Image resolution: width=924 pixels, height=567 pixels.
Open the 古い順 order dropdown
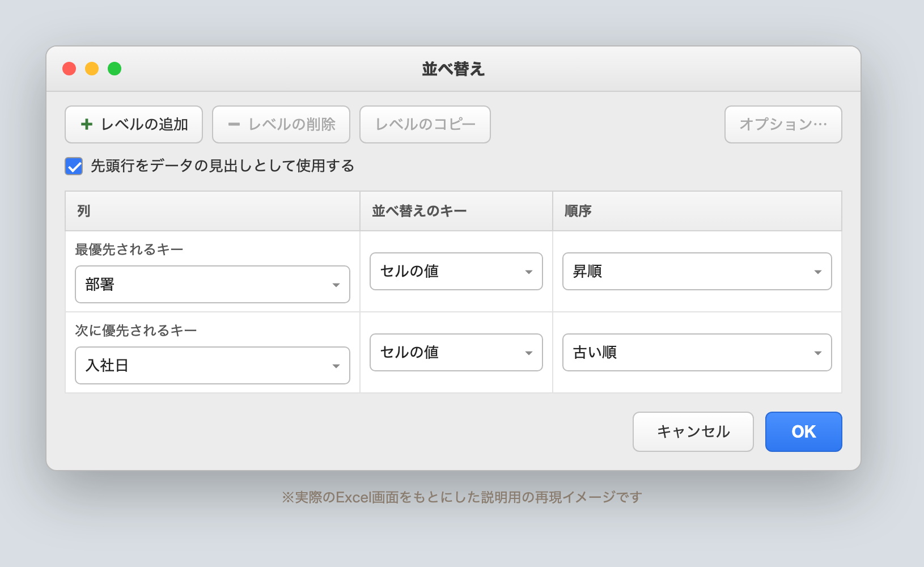(697, 352)
